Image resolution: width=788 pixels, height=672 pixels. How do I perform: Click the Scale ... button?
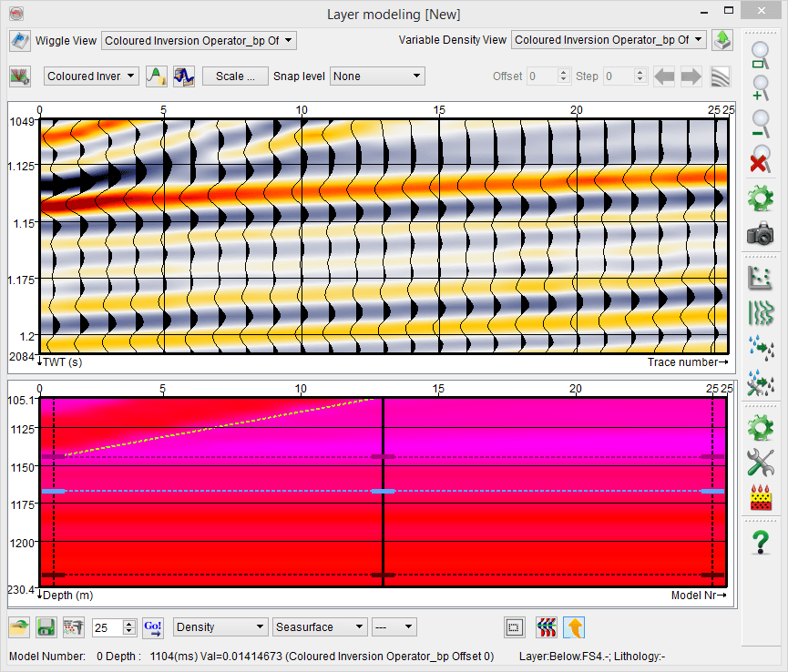pyautogui.click(x=235, y=76)
